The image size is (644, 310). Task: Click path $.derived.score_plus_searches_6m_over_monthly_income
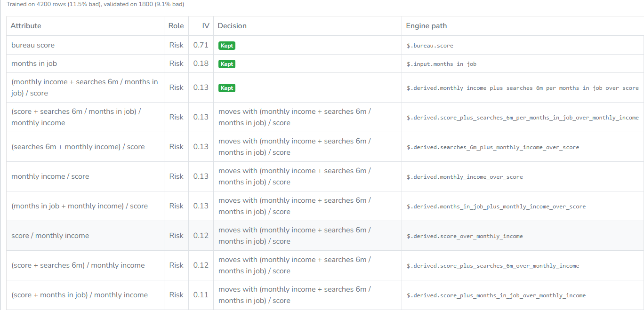pyautogui.click(x=493, y=266)
